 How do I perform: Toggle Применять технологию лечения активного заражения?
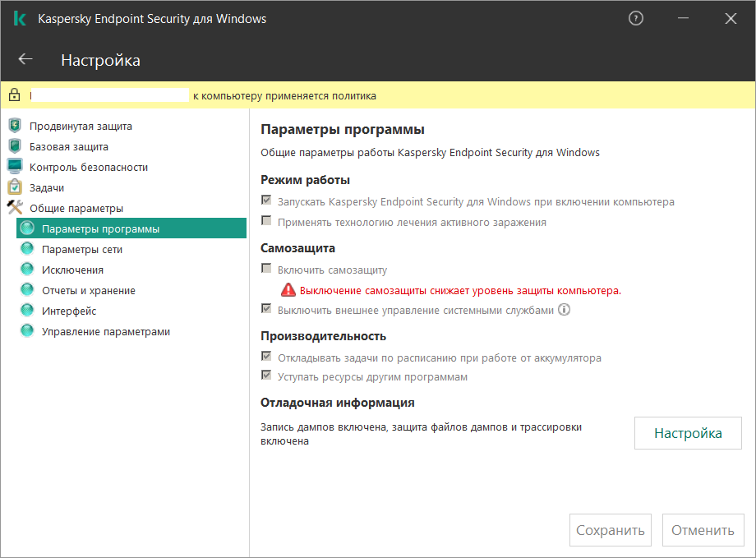tap(266, 221)
